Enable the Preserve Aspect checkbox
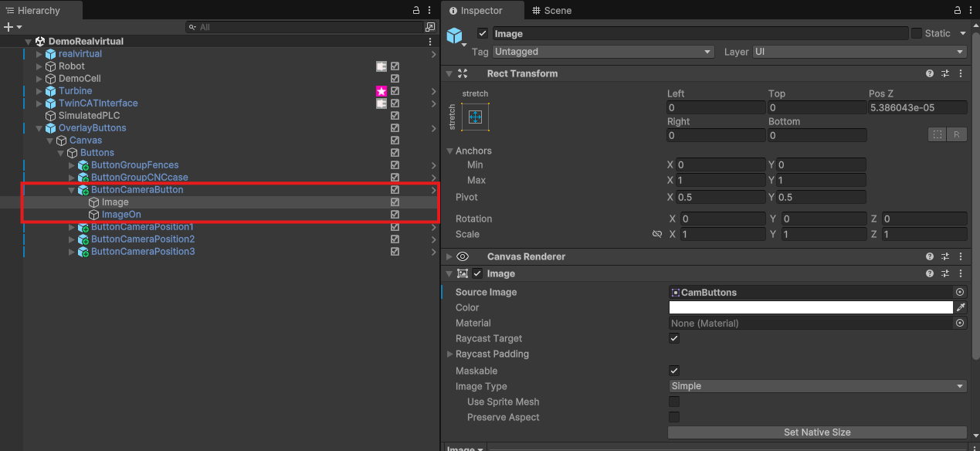Viewport: 980px width, 451px height. [x=674, y=417]
